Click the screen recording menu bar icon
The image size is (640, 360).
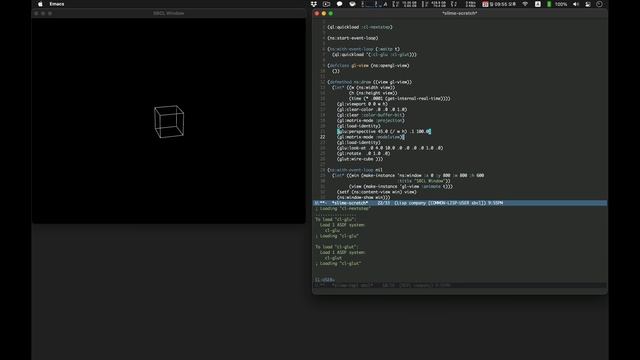click(326, 4)
